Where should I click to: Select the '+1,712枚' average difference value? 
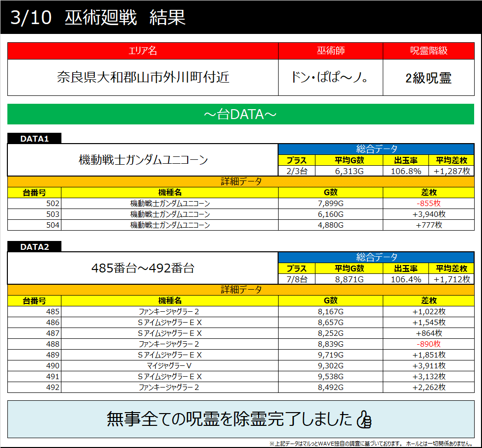(x=452, y=279)
